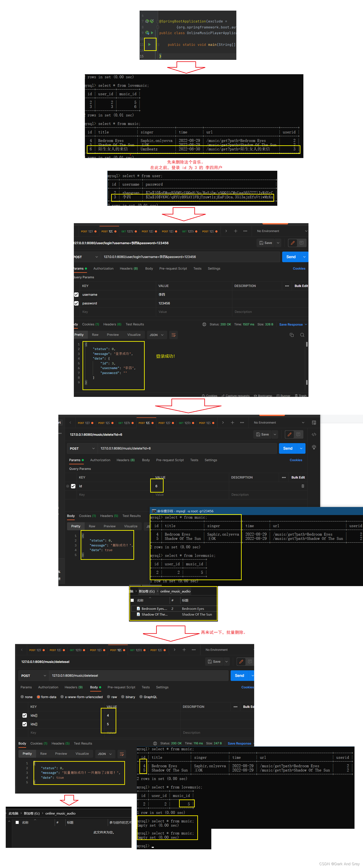Click the edit pencil icon in deletesel window
The width and height of the screenshot is (363, 868).
click(241, 662)
